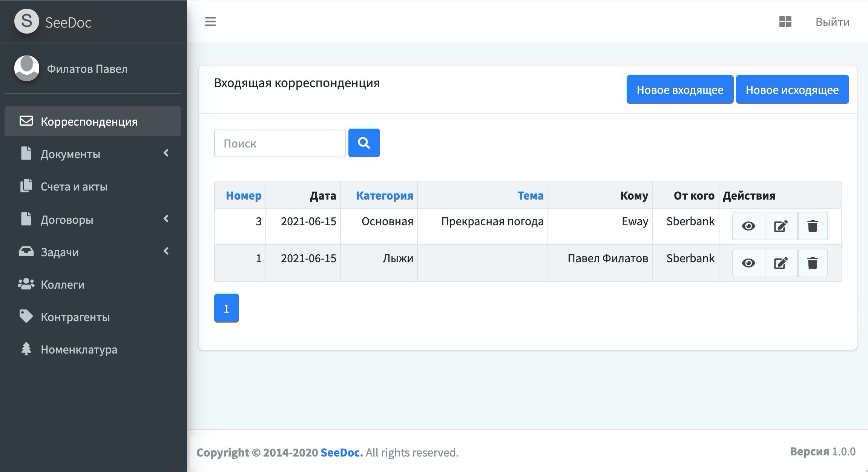Click the Корреспонденция envelope icon
The height and width of the screenshot is (472, 868).
tap(26, 121)
